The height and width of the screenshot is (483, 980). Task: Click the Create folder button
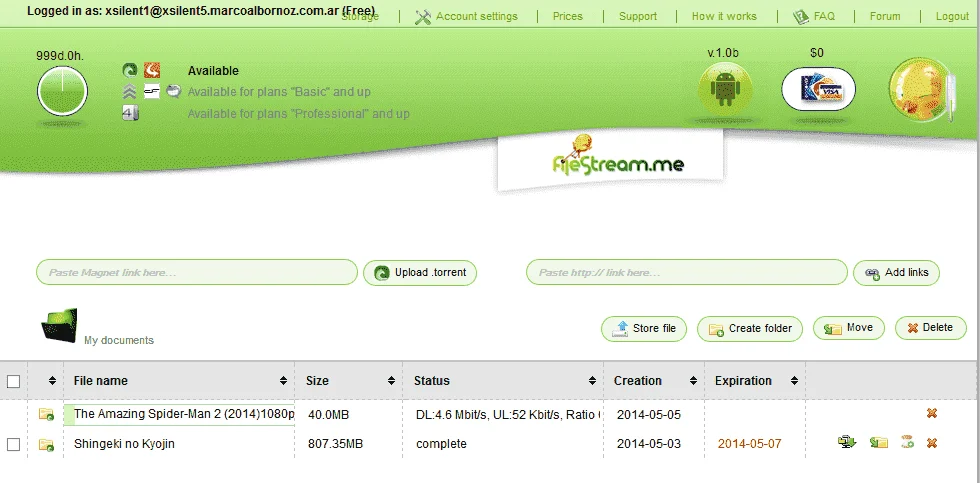pos(750,329)
